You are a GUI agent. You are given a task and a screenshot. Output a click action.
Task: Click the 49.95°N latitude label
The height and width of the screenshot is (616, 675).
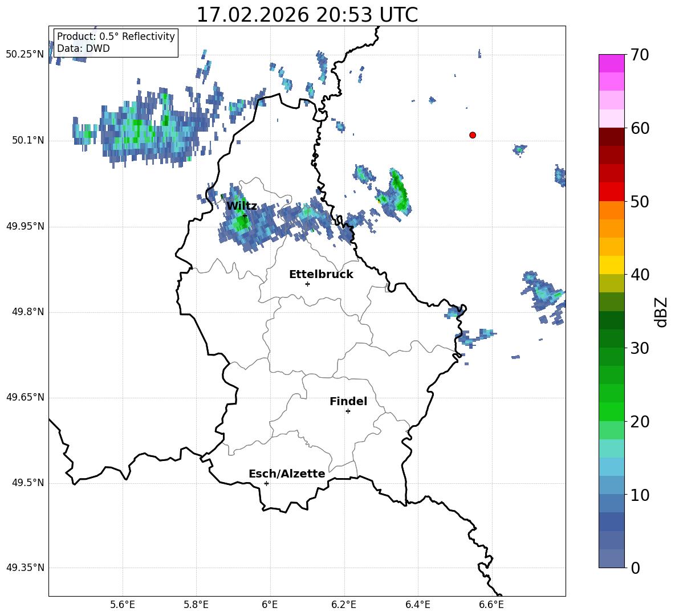(x=25, y=226)
